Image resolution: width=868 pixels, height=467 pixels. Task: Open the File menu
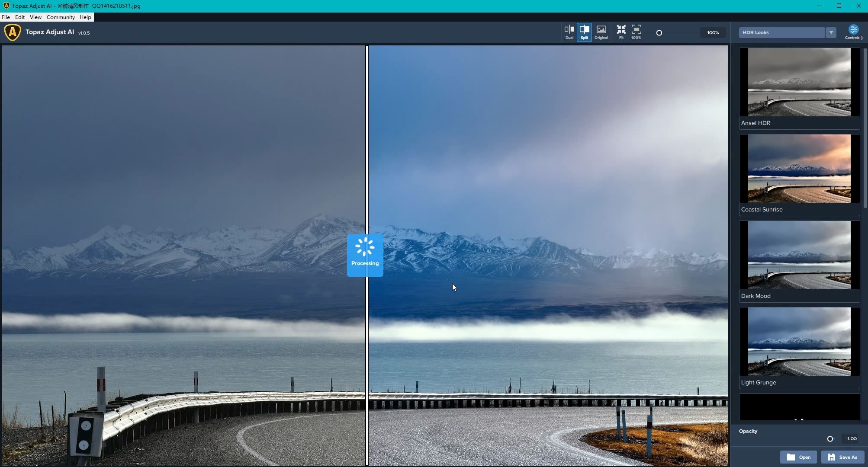(x=6, y=17)
